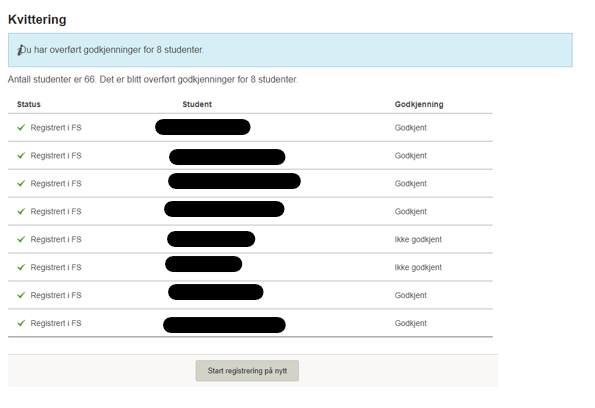Click the Godkjenning column header
This screenshot has width=595, height=408.
tap(419, 104)
